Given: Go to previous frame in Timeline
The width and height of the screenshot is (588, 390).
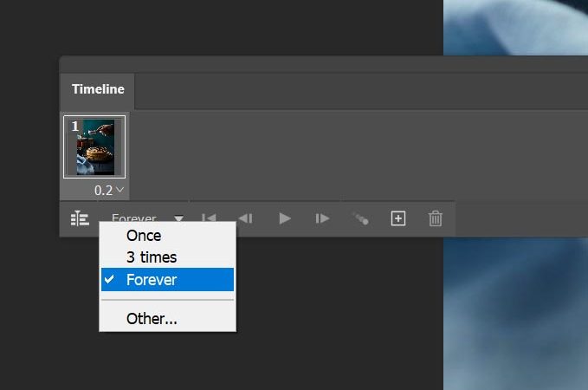Looking at the screenshot, I should point(246,218).
